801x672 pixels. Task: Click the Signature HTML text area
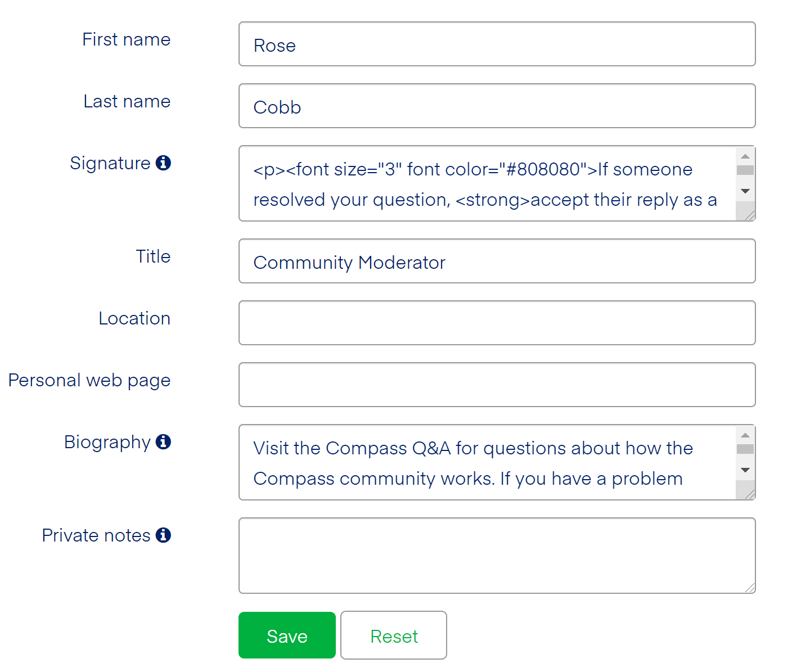[x=484, y=184]
